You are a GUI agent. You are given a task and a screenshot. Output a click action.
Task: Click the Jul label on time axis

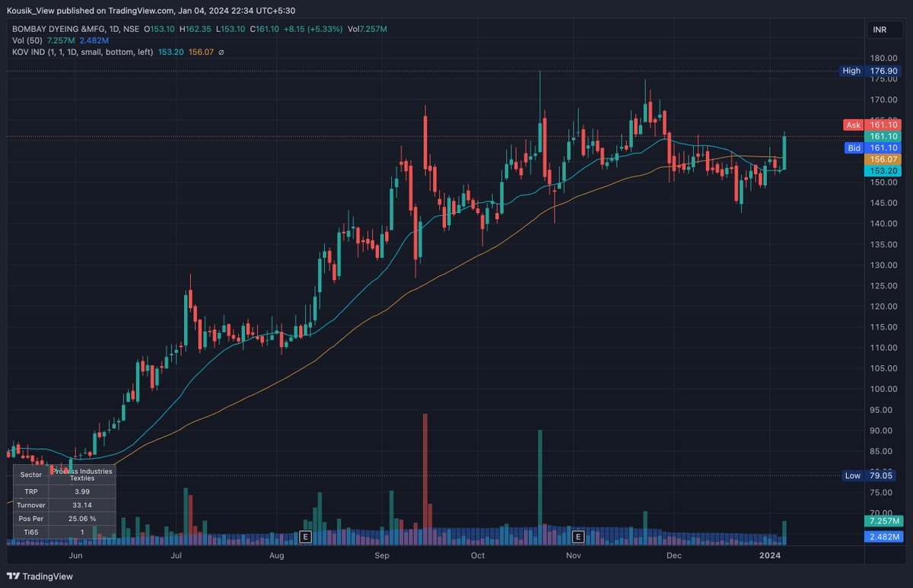[176, 556]
